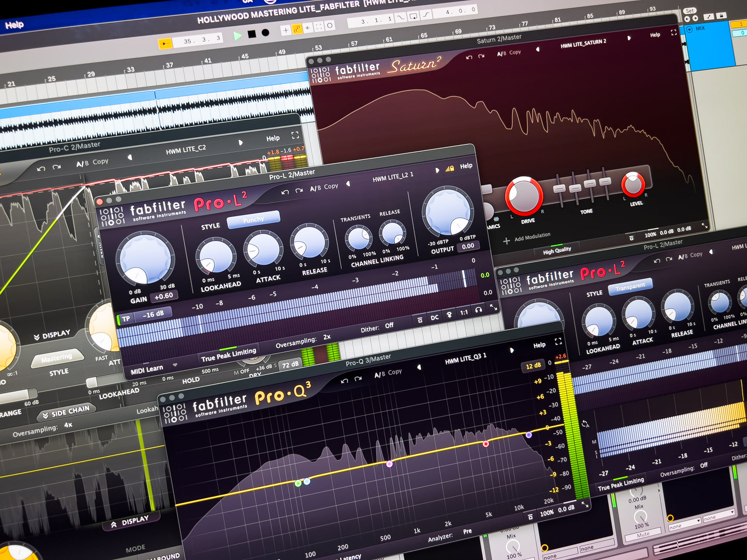Click undo arrow in the Pro-L 2 window
This screenshot has height=560, width=747.
click(x=285, y=192)
